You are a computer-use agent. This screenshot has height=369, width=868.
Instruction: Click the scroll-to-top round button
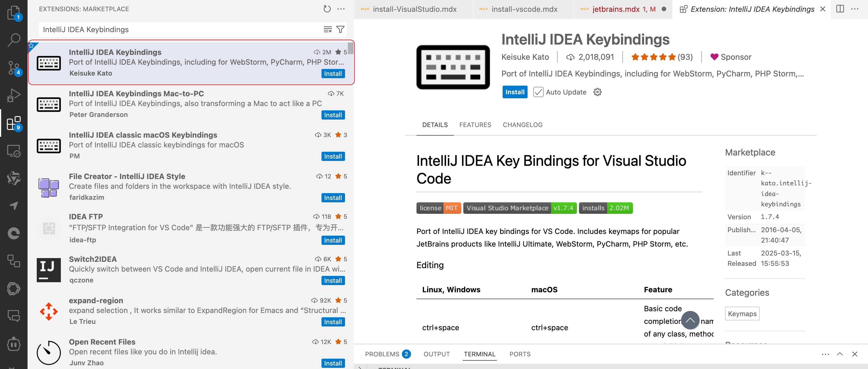click(690, 320)
